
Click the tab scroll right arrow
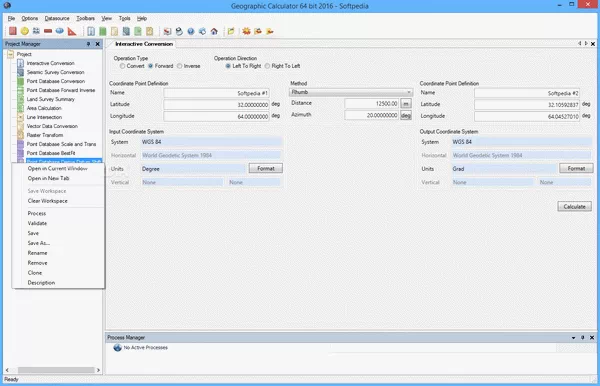click(586, 44)
